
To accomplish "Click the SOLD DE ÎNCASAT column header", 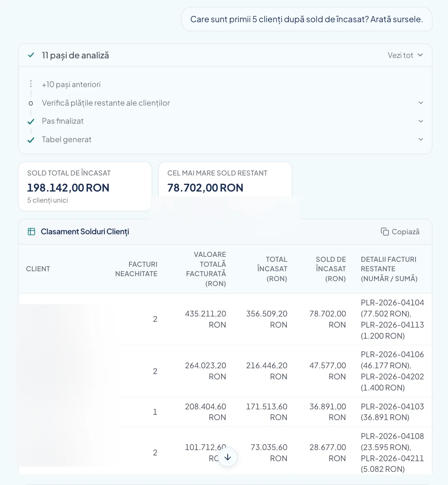I will 330,269.
